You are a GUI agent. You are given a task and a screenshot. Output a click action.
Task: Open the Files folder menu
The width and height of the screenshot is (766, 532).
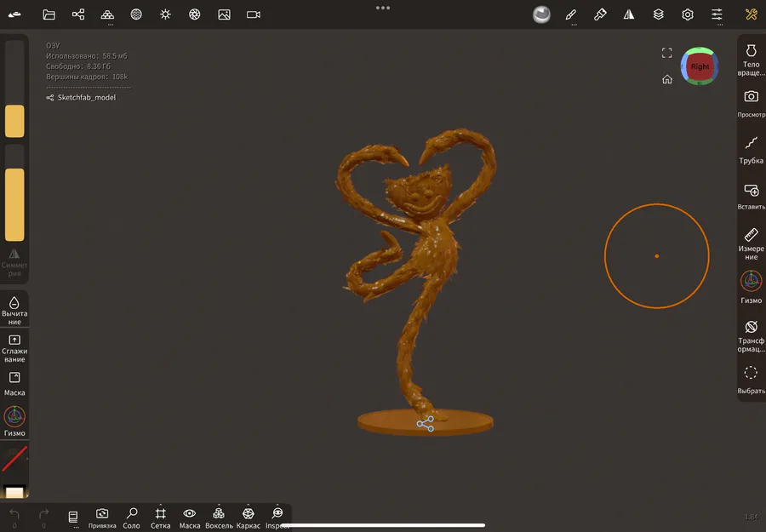coord(49,14)
